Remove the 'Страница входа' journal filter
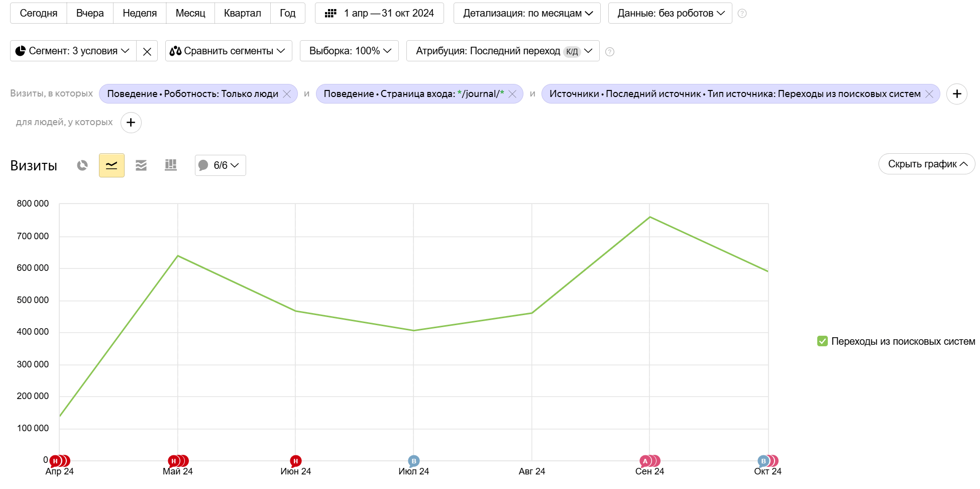The height and width of the screenshot is (489, 980). pos(512,94)
